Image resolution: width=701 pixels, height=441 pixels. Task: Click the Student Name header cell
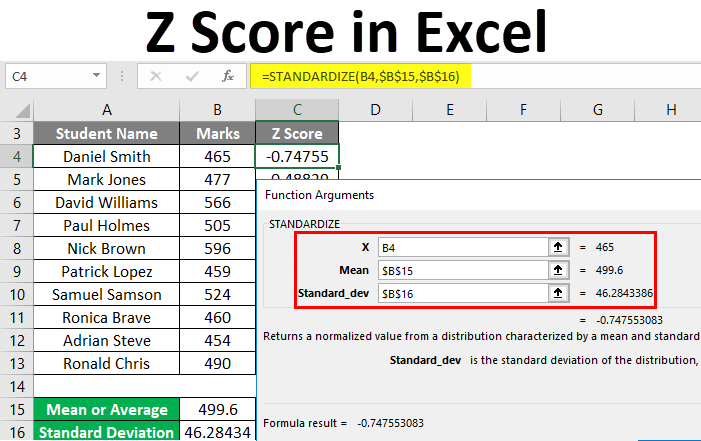tap(106, 133)
